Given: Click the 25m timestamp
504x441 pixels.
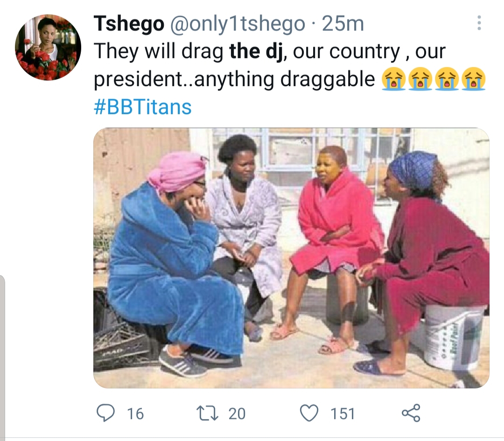Looking at the screenshot, I should coord(343,24).
